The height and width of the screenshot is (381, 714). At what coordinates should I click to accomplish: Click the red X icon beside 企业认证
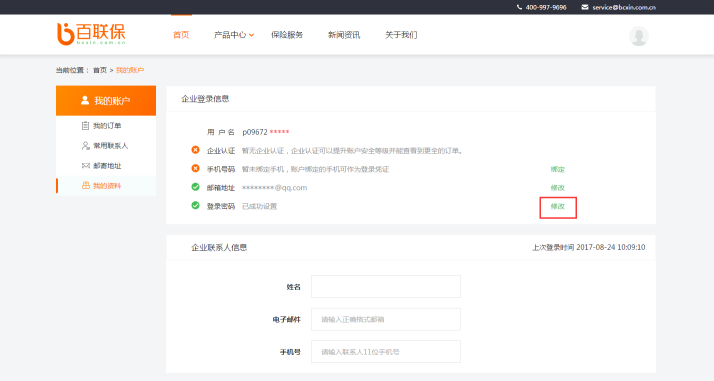[x=195, y=150]
